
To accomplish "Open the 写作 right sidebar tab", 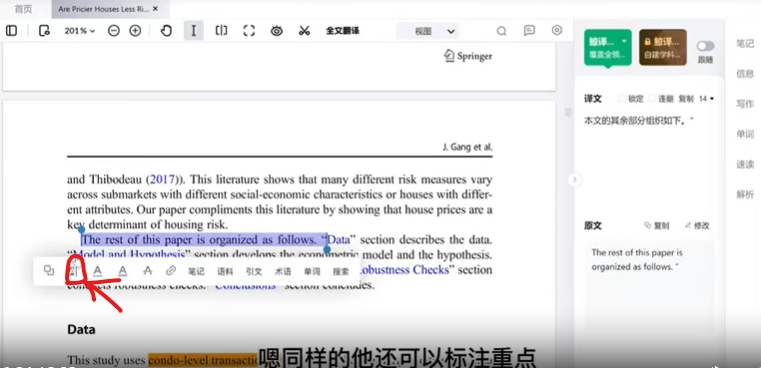I will click(x=745, y=104).
